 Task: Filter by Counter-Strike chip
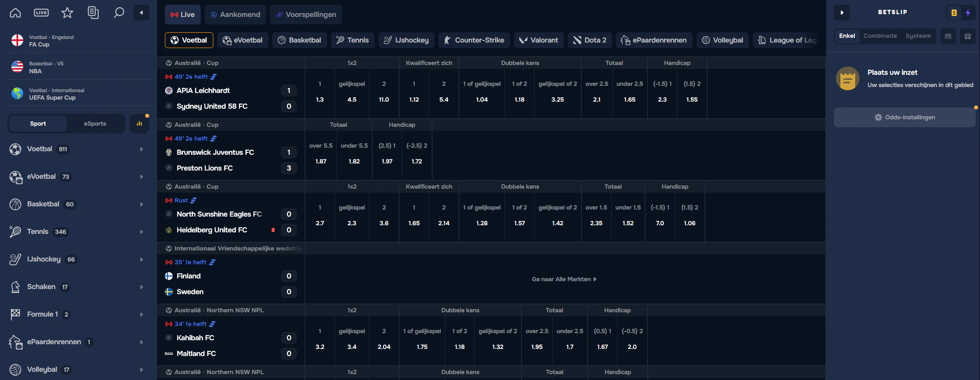[474, 40]
